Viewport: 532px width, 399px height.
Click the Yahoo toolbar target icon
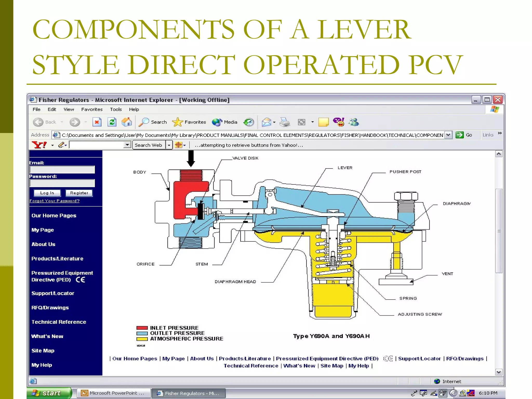click(x=178, y=145)
